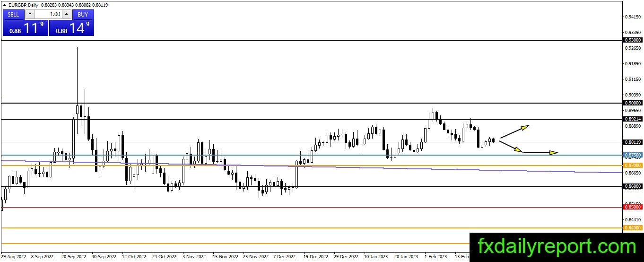
Task: Click the current price 0.88119 label
Action: click(x=633, y=142)
